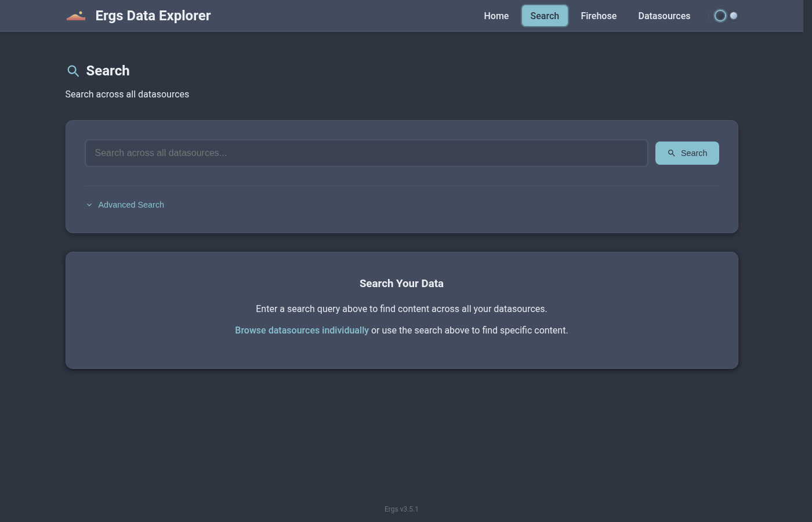Click the Ergs Data Explorer title
The width and height of the screenshot is (812, 522).
153,16
